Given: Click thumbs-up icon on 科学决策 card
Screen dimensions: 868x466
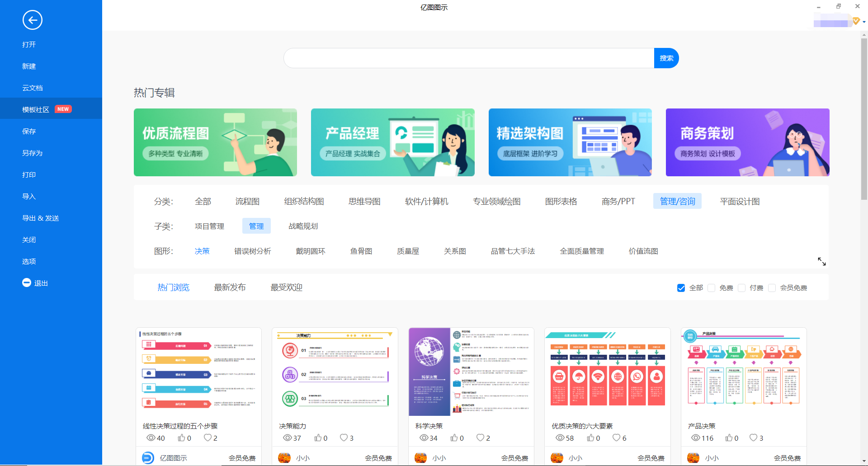Looking at the screenshot, I should [454, 438].
